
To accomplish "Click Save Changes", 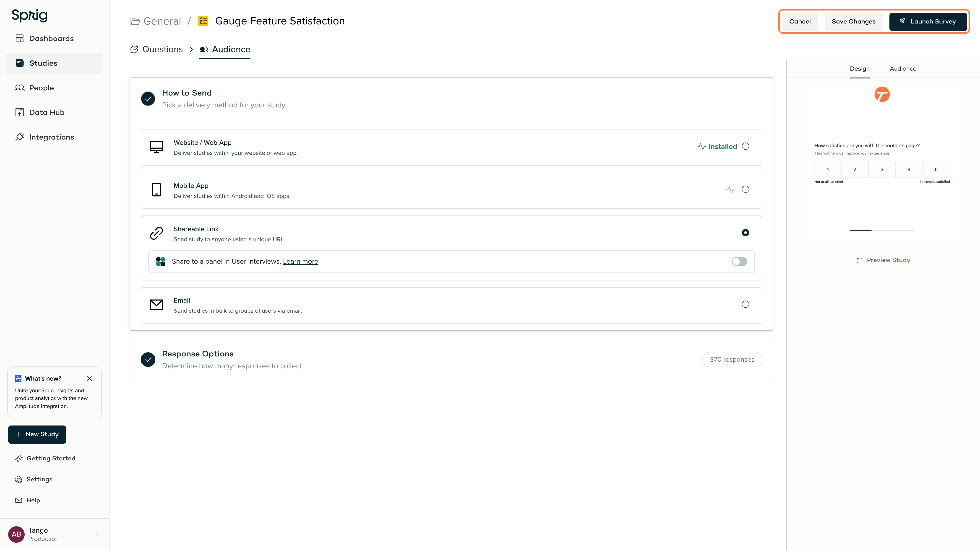I will point(853,22).
